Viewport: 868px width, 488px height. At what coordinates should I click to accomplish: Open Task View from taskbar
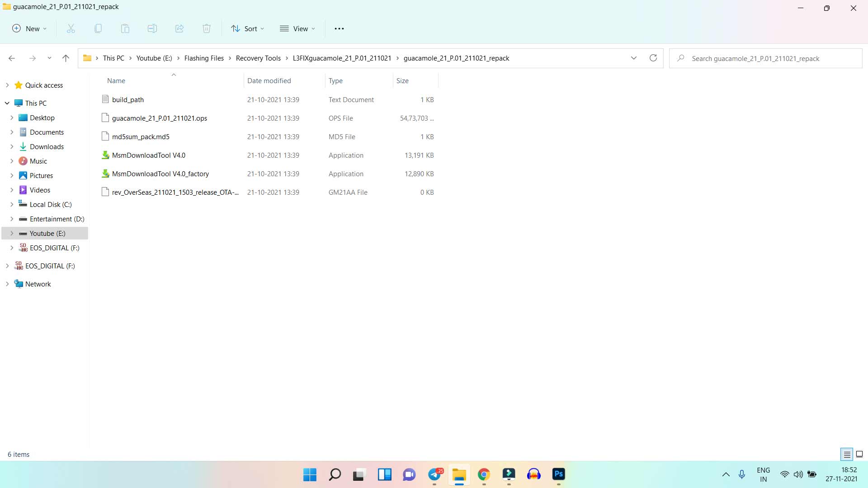pos(359,474)
